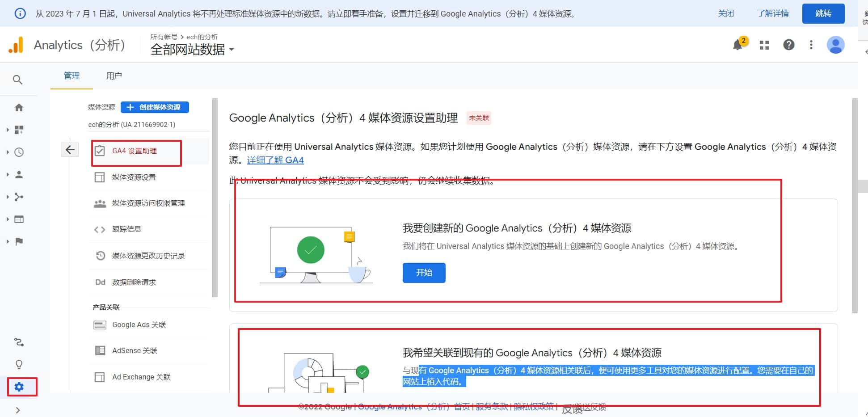Open the 详细了解 GA4 link
Image resolution: width=868 pixels, height=417 pixels.
275,160
